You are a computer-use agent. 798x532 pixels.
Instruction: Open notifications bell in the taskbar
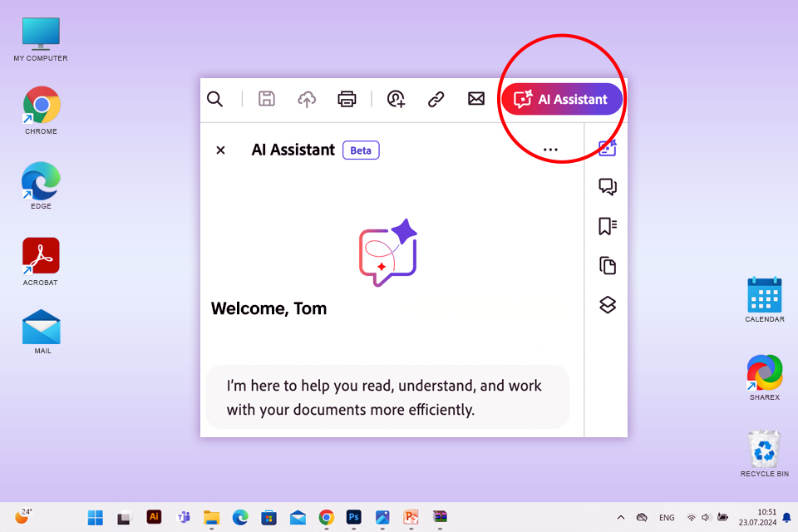pyautogui.click(x=786, y=518)
